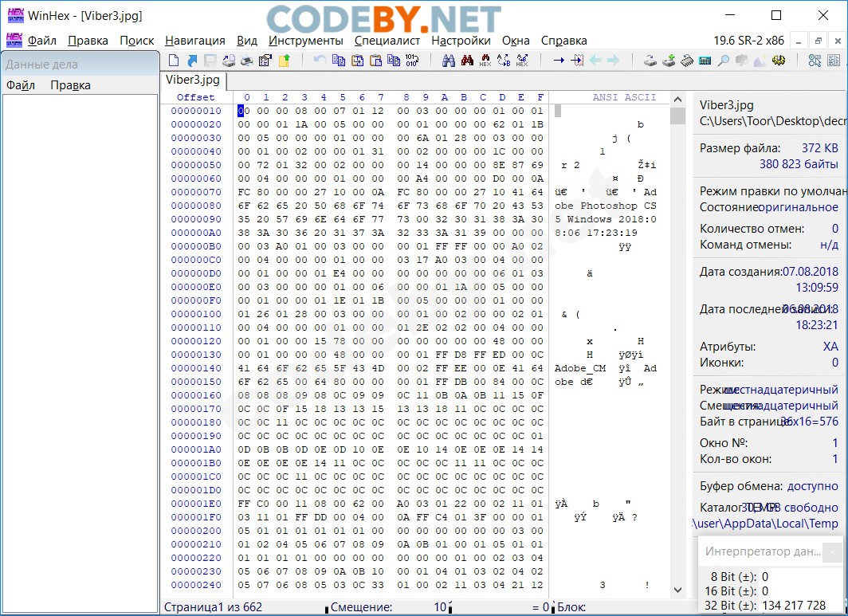
Task: Open the Поиск menu
Action: [137, 41]
